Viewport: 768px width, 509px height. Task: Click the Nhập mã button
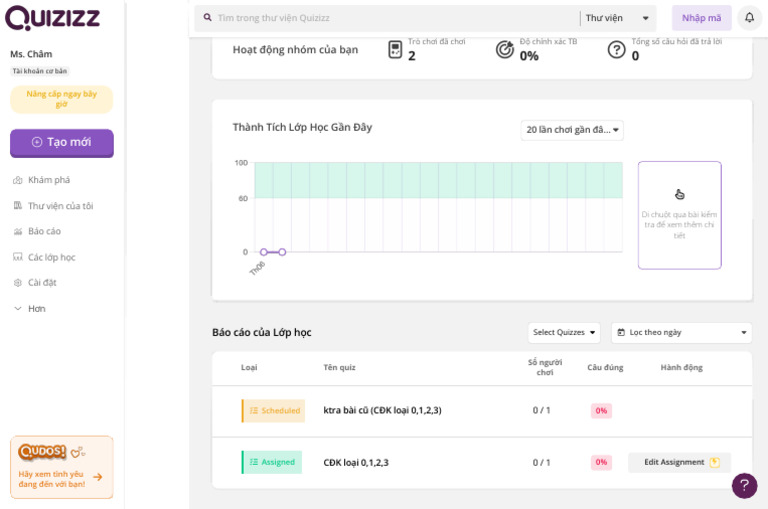click(x=701, y=18)
